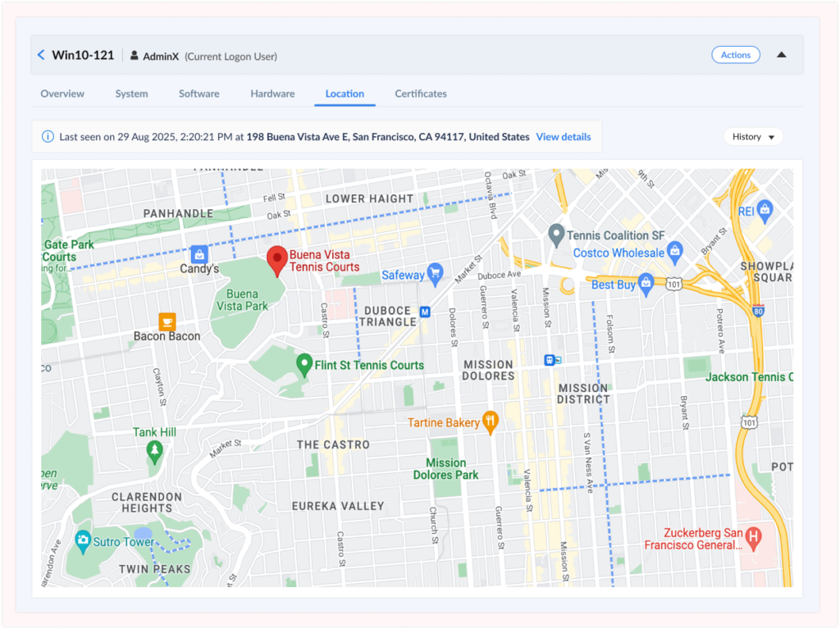The image size is (840, 629).
Task: Click the AdminX username text
Action: click(x=161, y=57)
